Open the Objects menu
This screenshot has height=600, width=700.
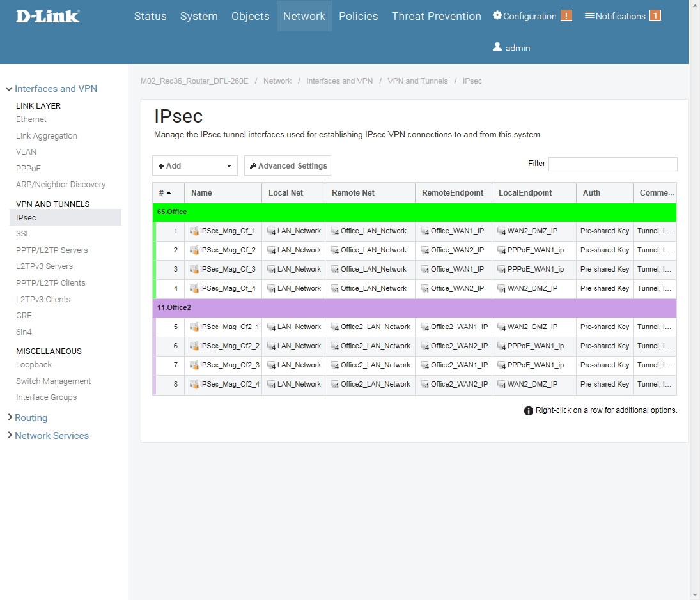pyautogui.click(x=251, y=16)
